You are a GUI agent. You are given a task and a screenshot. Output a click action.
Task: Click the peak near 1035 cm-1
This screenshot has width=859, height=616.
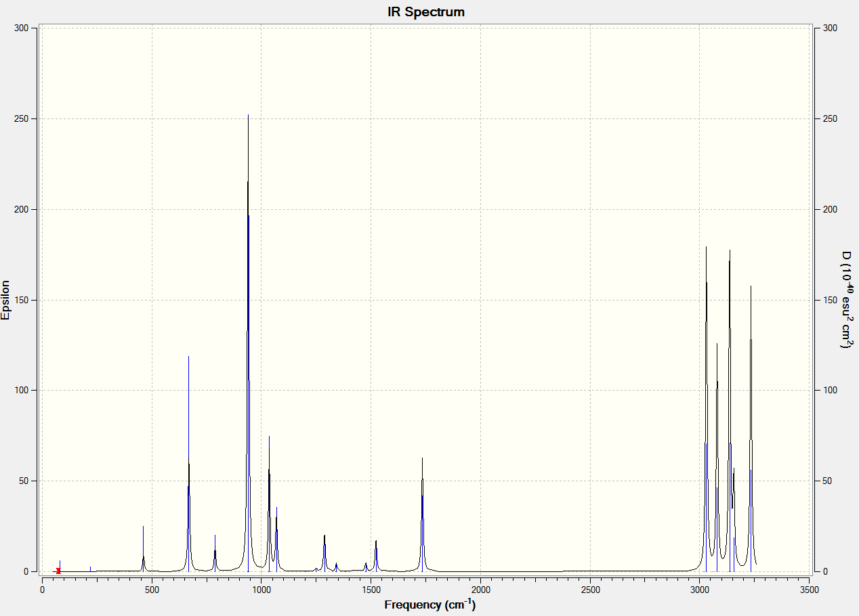tap(269, 504)
